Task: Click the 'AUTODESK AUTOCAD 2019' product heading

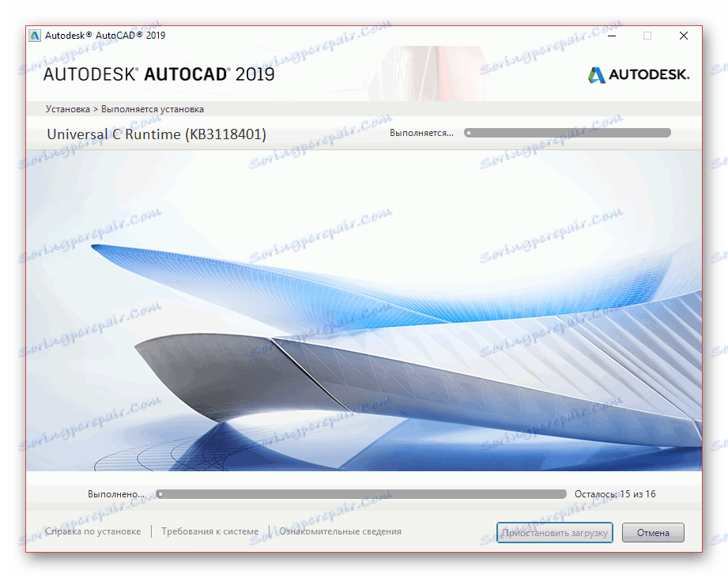Action: pyautogui.click(x=159, y=74)
